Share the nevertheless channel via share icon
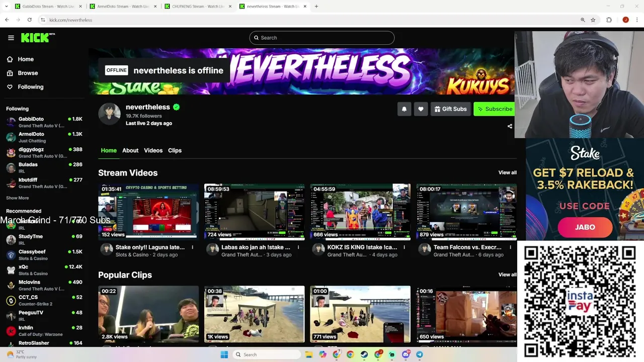This screenshot has height=362, width=644. [x=510, y=127]
